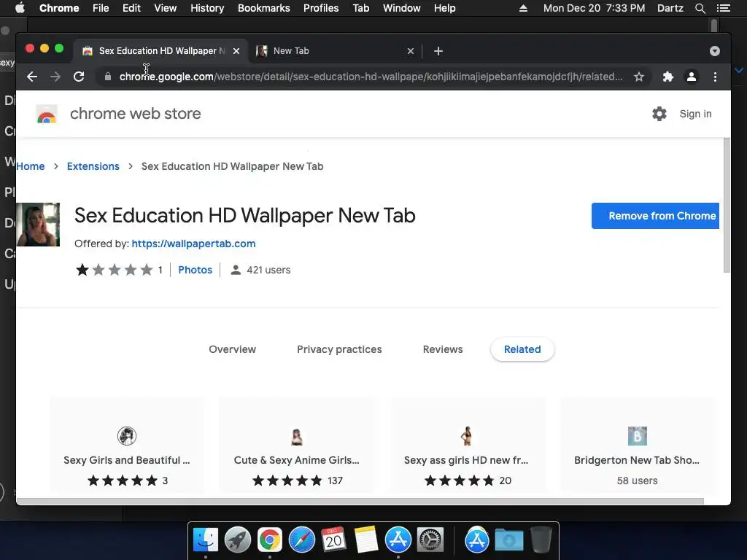This screenshot has width=747, height=560.
Task: Open the Window menu
Action: coord(402,8)
